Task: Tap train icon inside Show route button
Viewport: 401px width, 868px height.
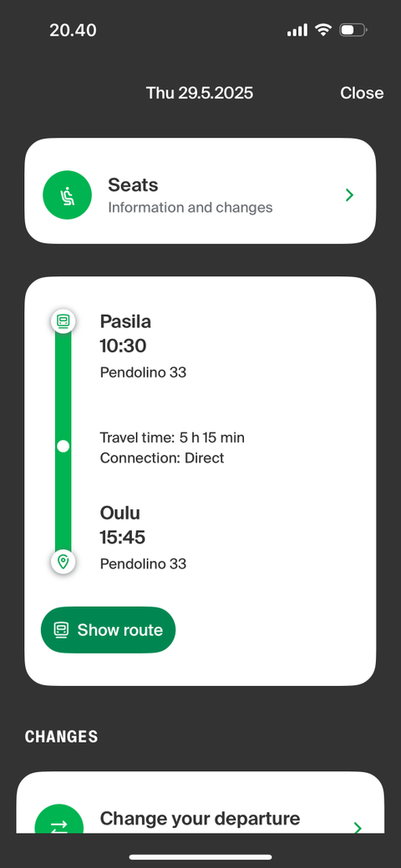Action: point(62,630)
